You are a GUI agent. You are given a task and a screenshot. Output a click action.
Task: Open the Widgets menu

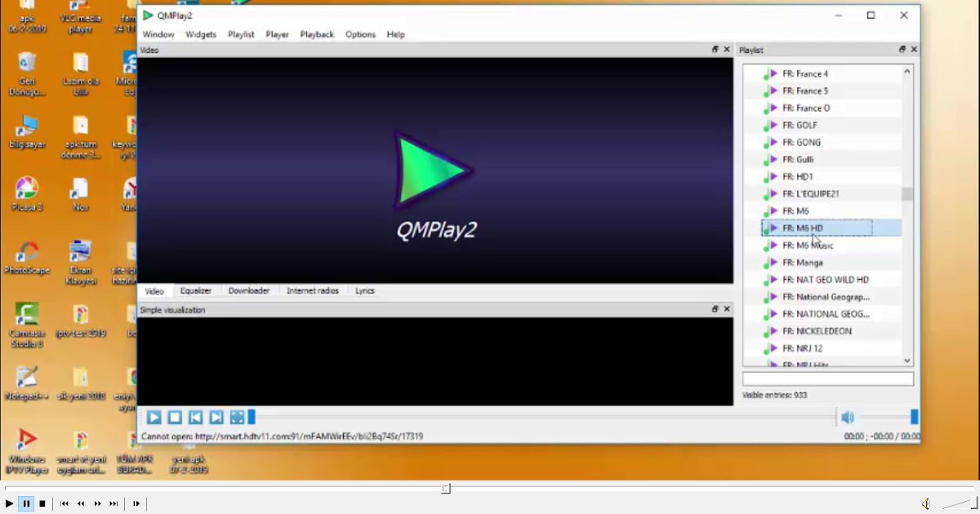point(201,34)
